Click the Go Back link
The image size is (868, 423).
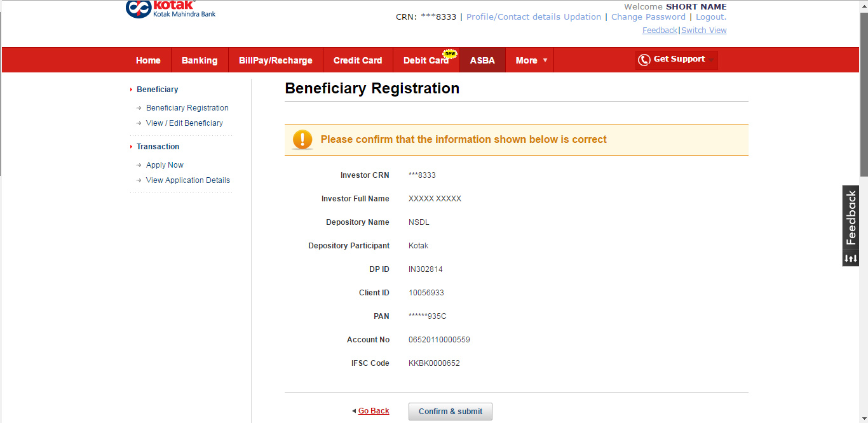373,411
